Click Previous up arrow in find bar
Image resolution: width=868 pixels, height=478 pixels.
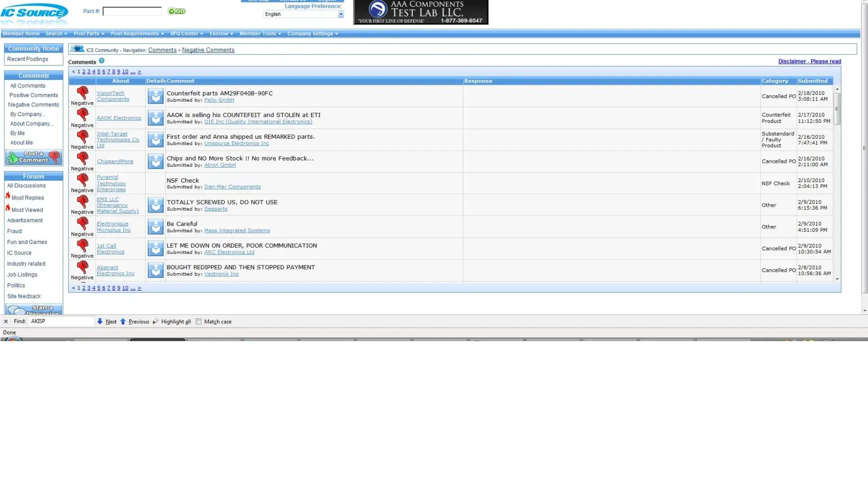tap(123, 321)
